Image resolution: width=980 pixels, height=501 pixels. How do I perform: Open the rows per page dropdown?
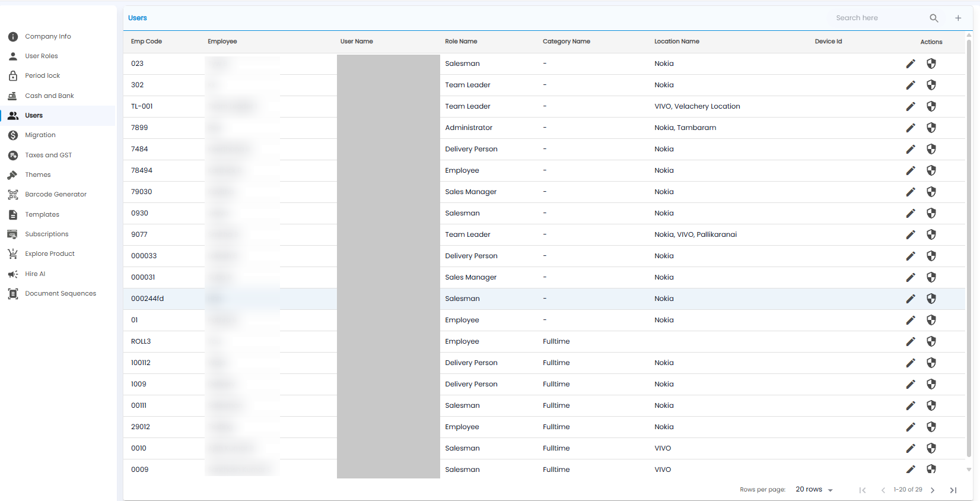pyautogui.click(x=814, y=490)
